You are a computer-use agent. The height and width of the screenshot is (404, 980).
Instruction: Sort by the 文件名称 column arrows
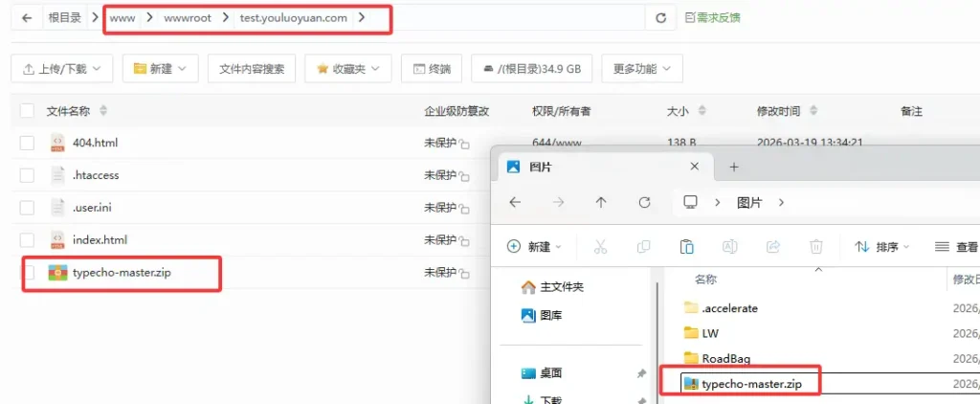[x=103, y=111]
